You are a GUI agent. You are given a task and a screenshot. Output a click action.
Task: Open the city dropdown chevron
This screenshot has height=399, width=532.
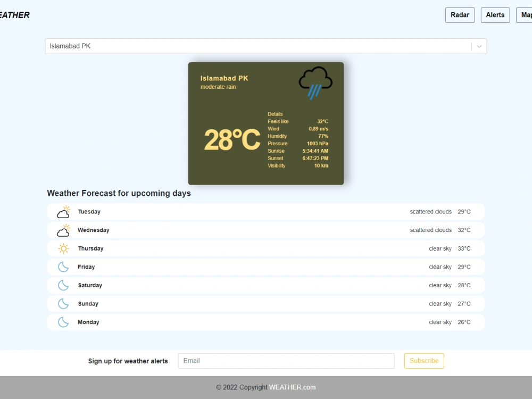479,46
